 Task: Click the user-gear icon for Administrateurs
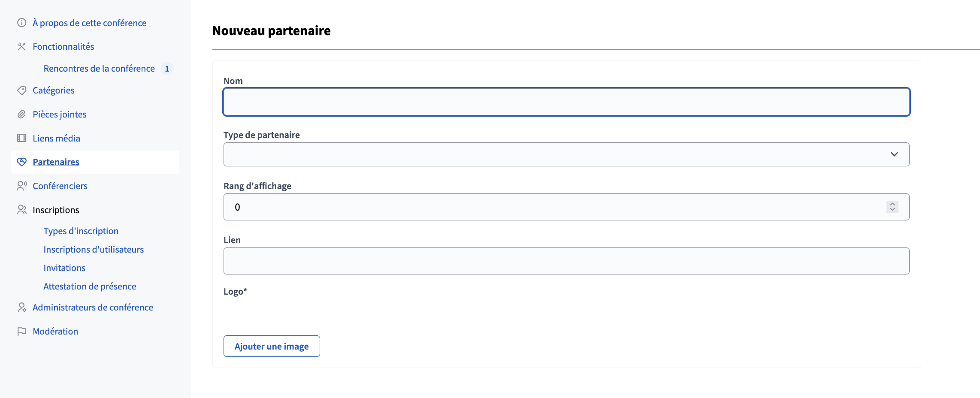[x=21, y=308]
